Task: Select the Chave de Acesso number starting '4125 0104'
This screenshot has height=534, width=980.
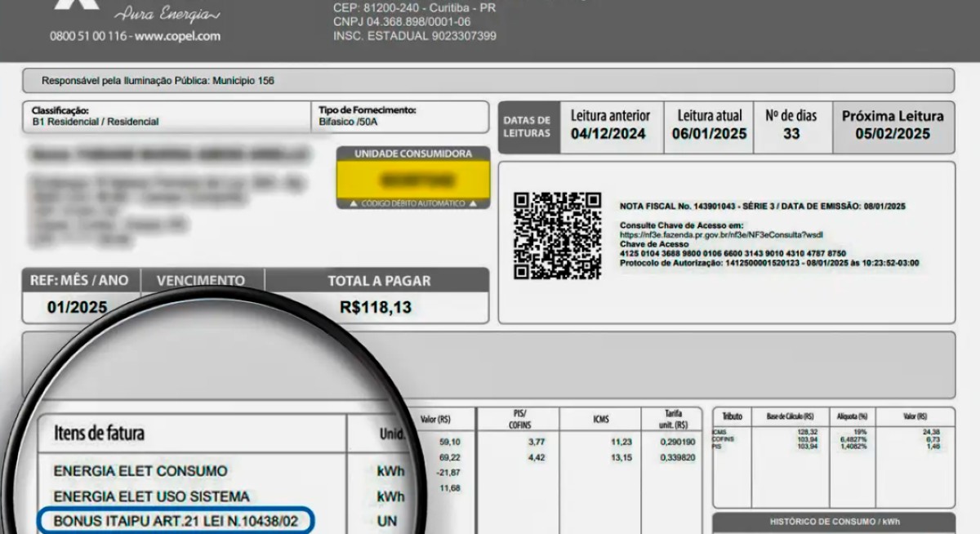Action: coord(733,253)
